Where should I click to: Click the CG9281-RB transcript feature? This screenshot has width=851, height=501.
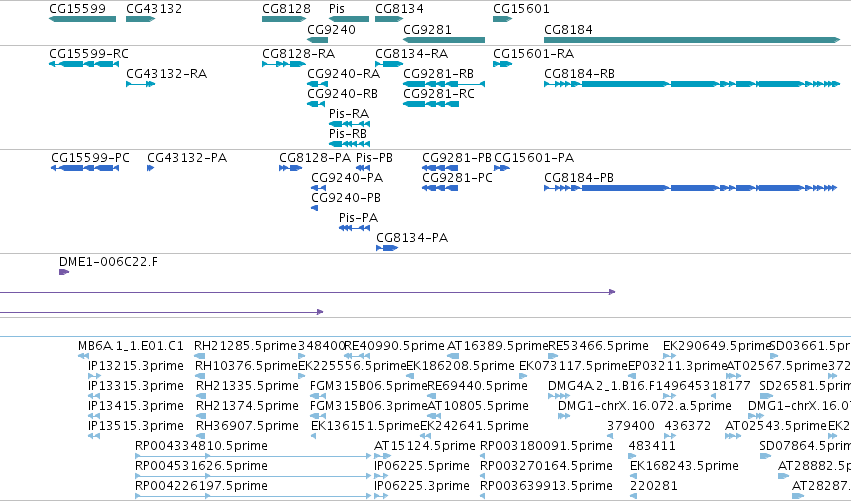tap(444, 84)
